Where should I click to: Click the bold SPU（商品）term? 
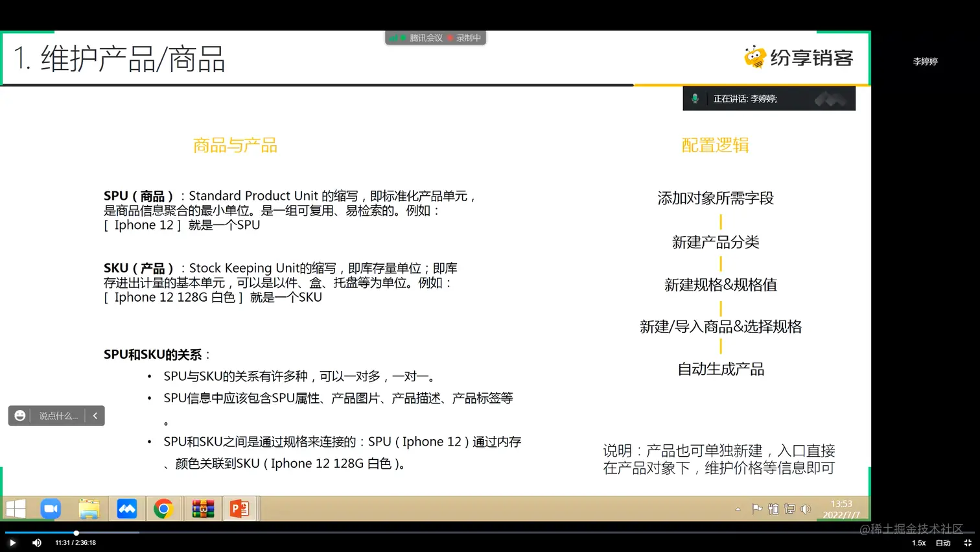[x=139, y=196]
